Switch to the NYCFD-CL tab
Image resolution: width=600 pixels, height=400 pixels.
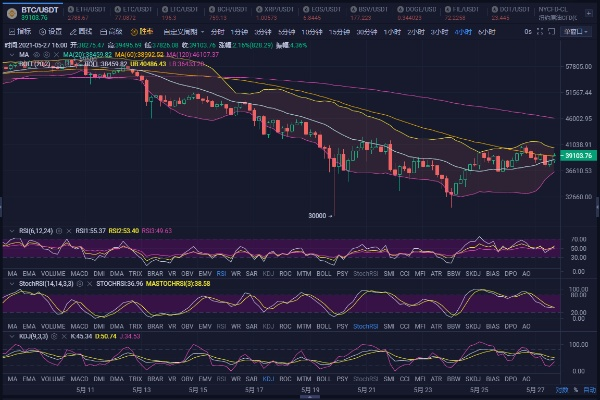tap(557, 13)
